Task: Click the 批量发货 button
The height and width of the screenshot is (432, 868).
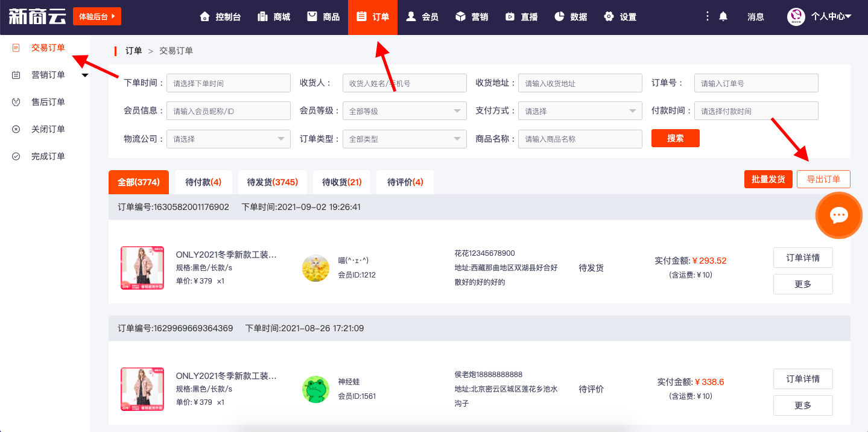Action: (768, 179)
